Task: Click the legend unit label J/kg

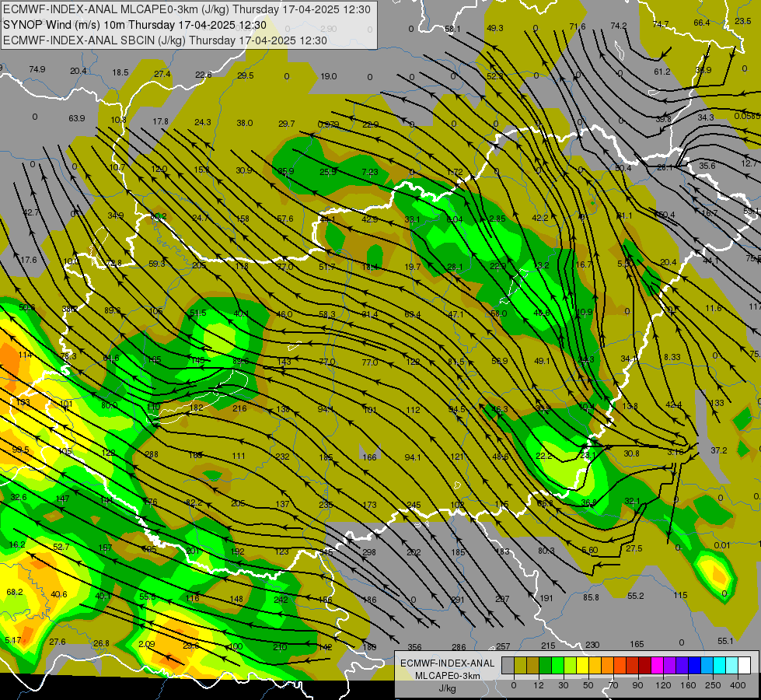Action: click(447, 688)
